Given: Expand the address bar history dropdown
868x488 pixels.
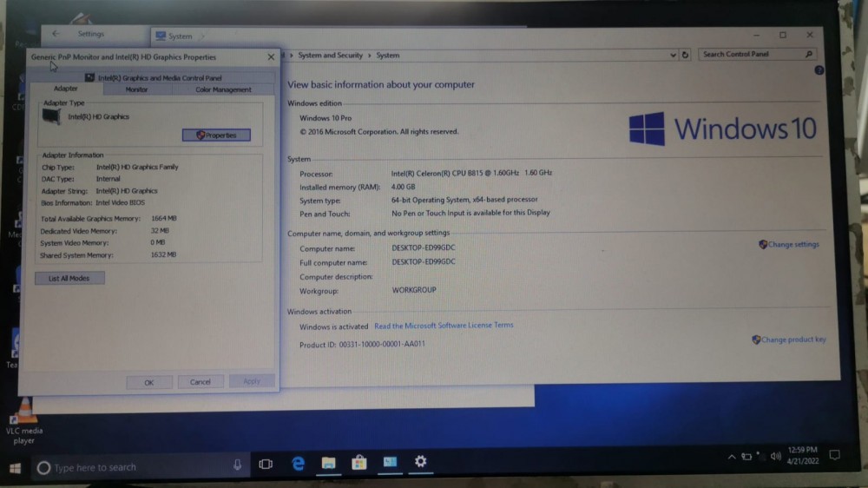Looking at the screenshot, I should click(673, 55).
